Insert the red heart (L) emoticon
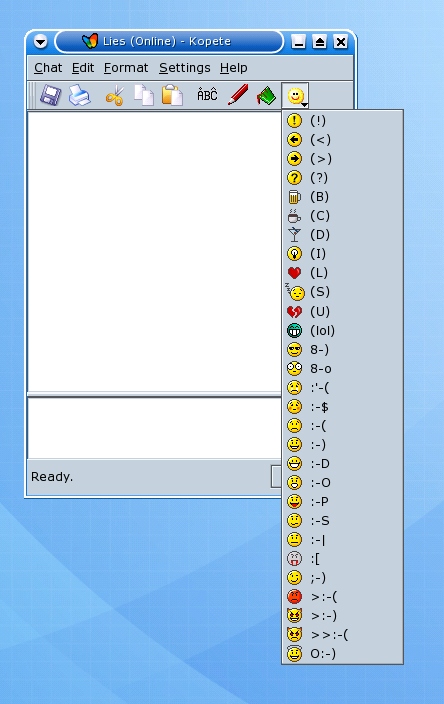Viewport: 444px width, 704px height. pos(342,273)
